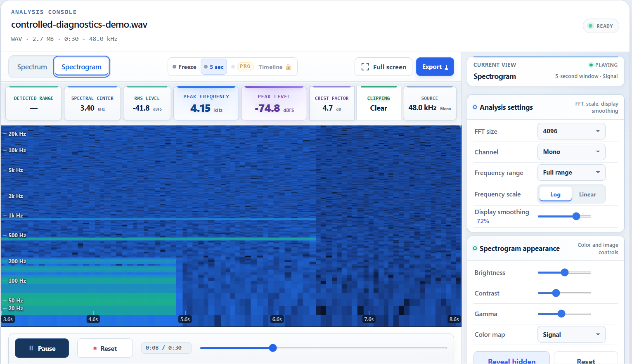Click the 8.6s timeline marker

pyautogui.click(x=454, y=319)
